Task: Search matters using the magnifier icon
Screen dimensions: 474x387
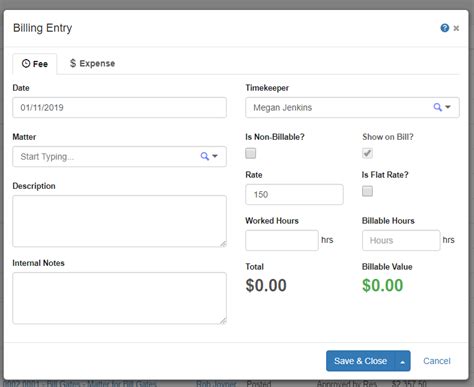Action: (204, 156)
